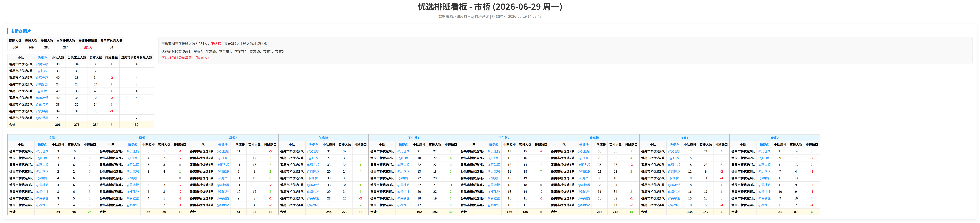This screenshot has height=223, width=980.
Task: Click 下午茶1 total 排班缺口 value 30
Action: (x=451, y=212)
